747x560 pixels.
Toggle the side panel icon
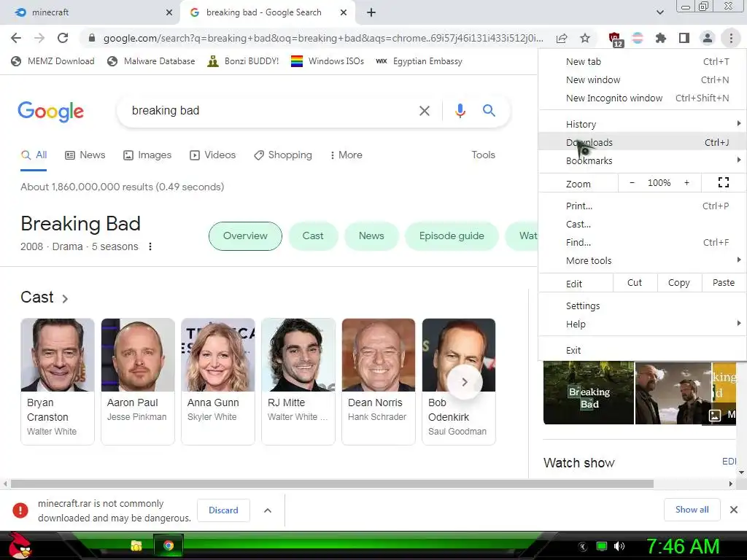click(684, 38)
